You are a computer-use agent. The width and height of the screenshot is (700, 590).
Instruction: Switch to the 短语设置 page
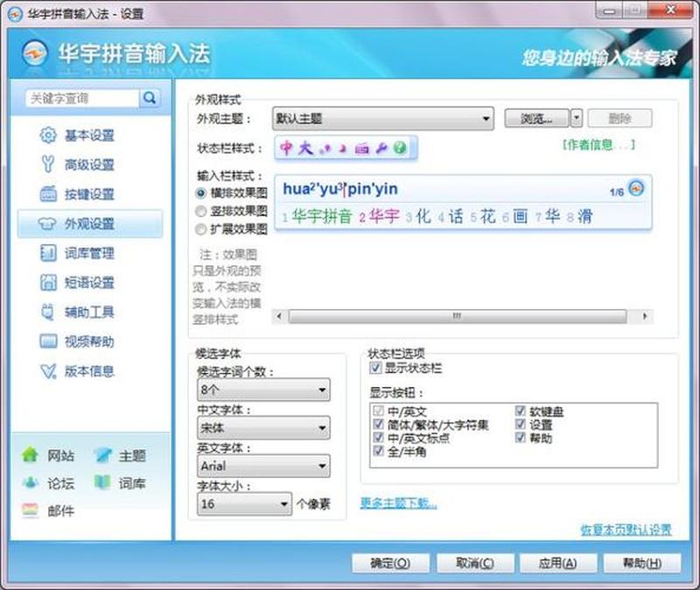(x=90, y=282)
